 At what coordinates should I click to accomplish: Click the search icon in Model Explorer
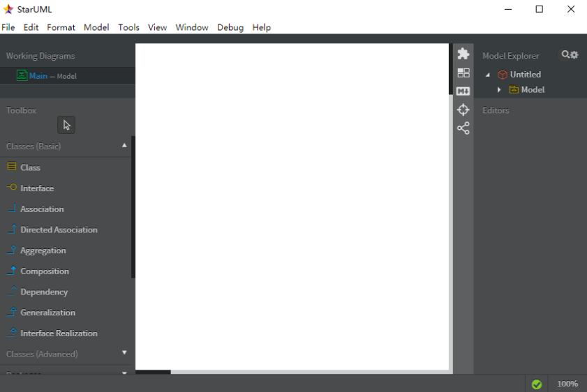pyautogui.click(x=565, y=54)
